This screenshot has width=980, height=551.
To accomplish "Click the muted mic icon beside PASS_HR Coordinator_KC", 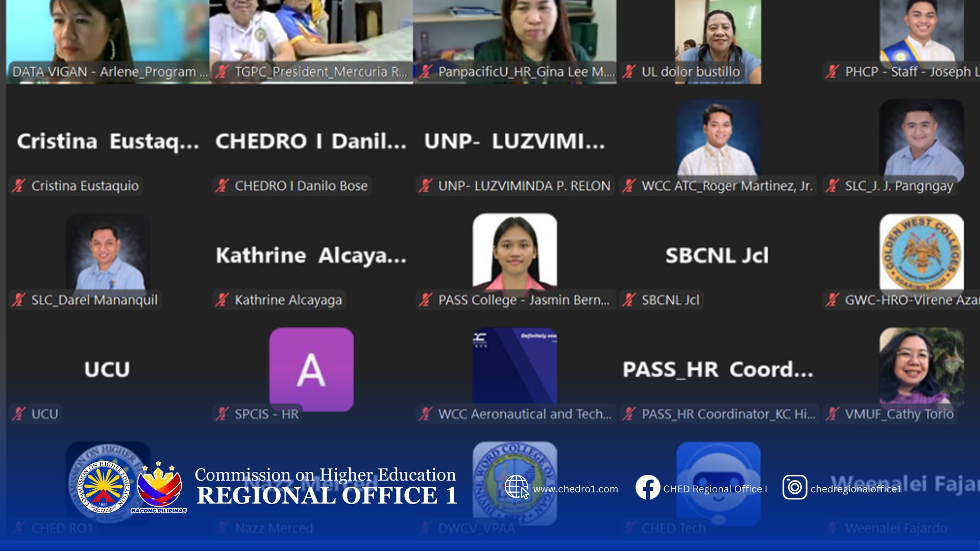I will point(629,414).
